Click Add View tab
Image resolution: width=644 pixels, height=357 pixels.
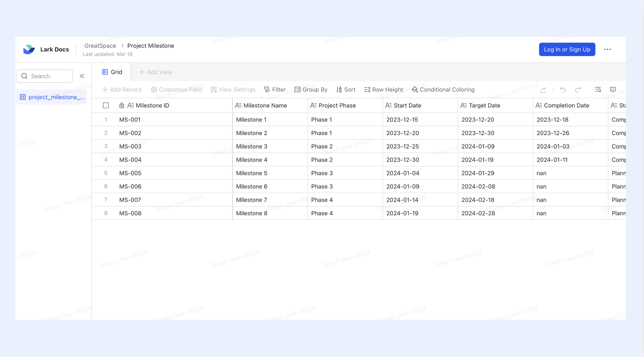[155, 72]
